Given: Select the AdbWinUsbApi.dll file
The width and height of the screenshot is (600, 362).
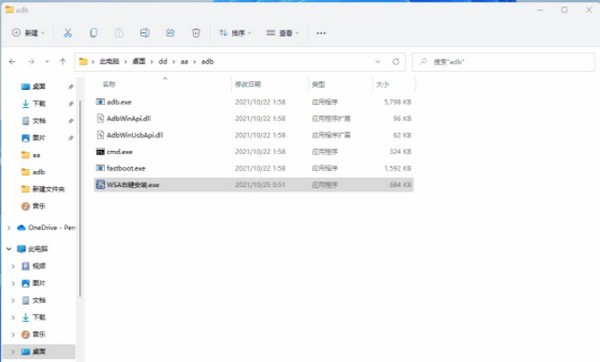Looking at the screenshot, I should [x=254, y=135].
